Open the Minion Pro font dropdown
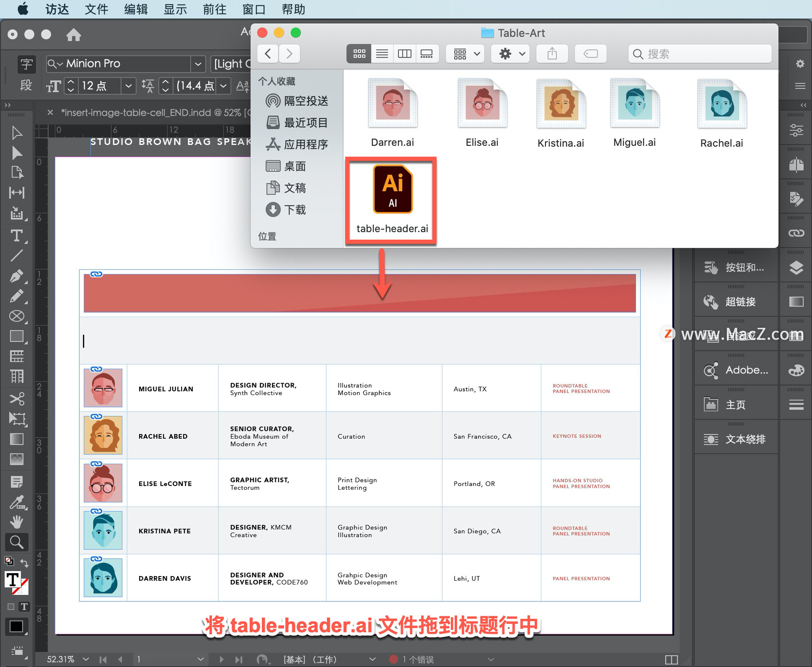This screenshot has height=667, width=812. coord(198,64)
